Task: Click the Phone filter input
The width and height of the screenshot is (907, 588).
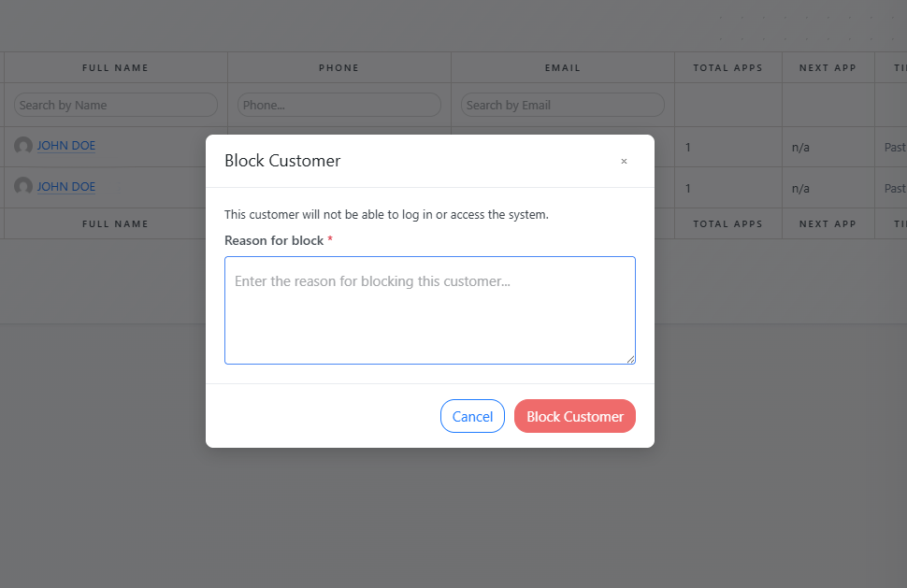Action: 338,105
